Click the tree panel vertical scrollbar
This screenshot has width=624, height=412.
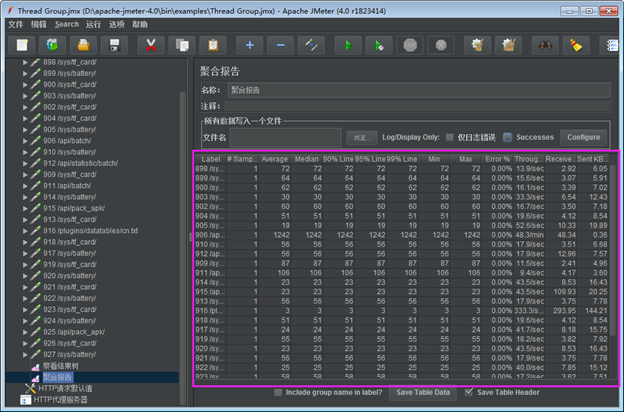[183, 247]
